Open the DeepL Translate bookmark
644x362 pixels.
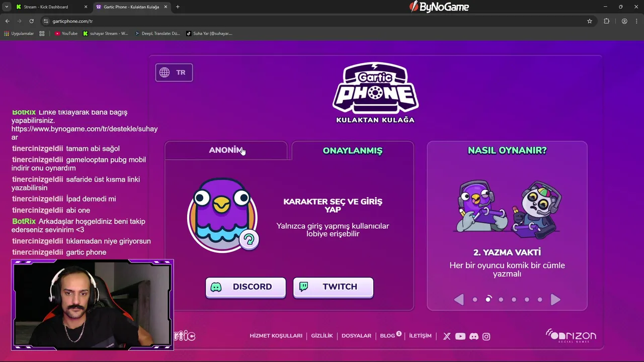[157, 34]
